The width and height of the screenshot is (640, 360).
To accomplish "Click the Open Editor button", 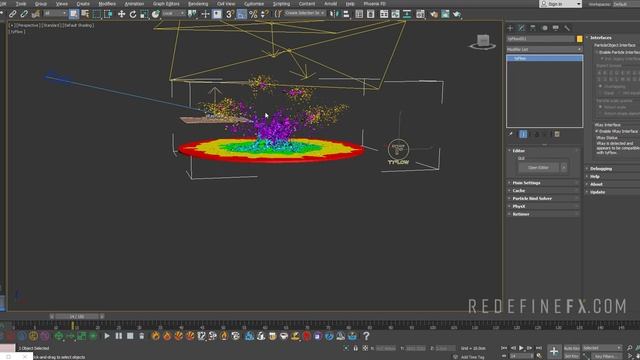I will [x=538, y=167].
